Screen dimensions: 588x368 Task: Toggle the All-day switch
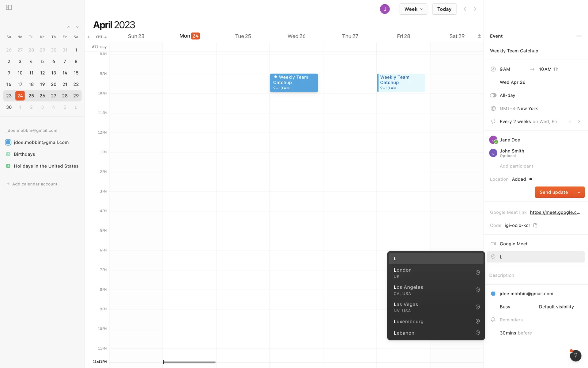coord(493,95)
